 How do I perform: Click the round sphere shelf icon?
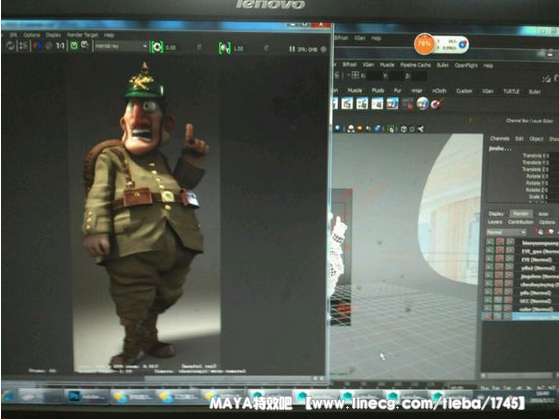[x=422, y=104]
